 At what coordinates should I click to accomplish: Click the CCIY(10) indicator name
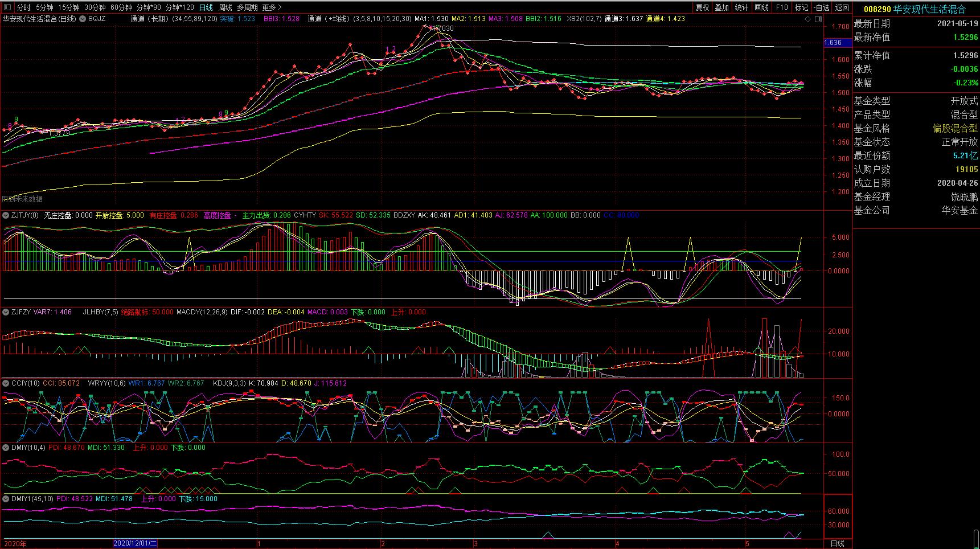(x=26, y=383)
